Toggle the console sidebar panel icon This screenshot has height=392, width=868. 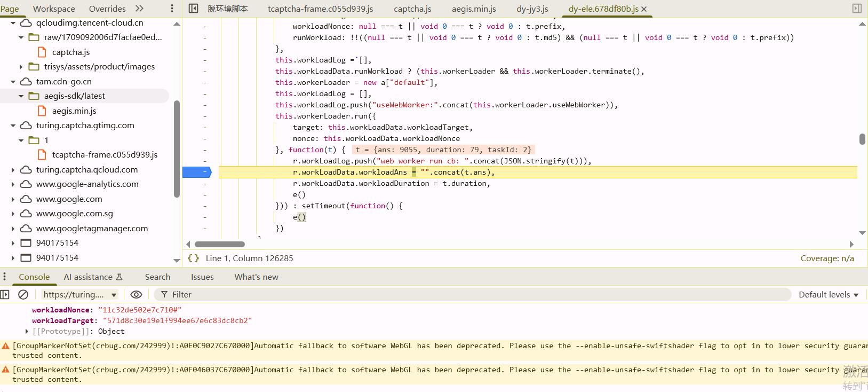(5, 295)
